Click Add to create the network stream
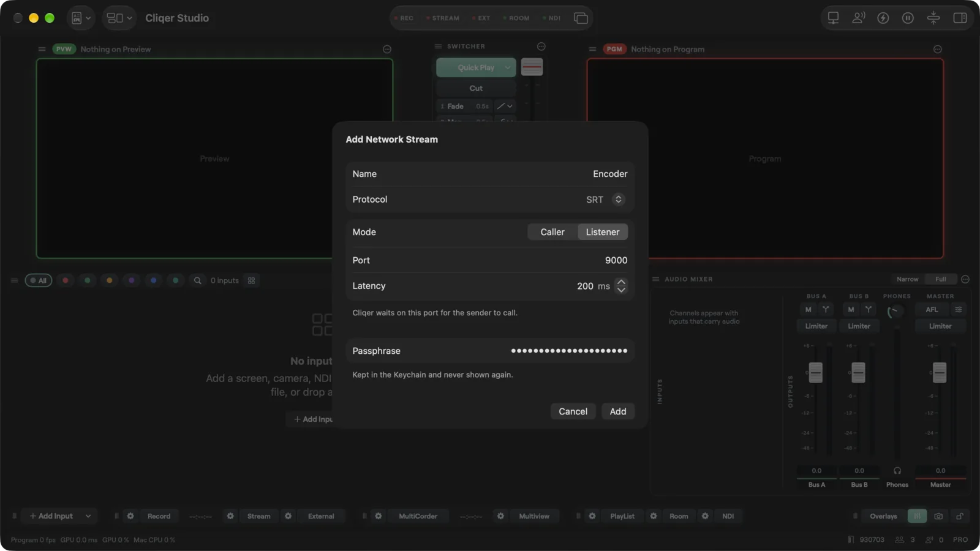980x551 pixels. point(618,411)
